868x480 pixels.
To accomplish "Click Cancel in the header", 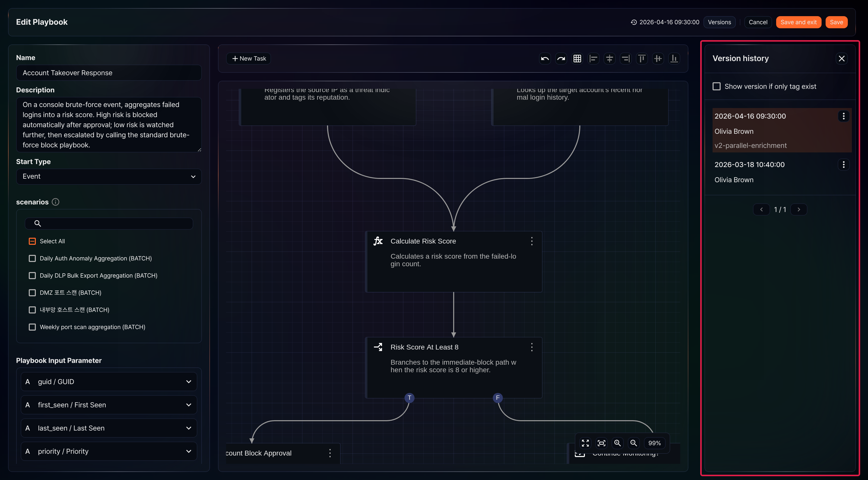I will [x=758, y=22].
